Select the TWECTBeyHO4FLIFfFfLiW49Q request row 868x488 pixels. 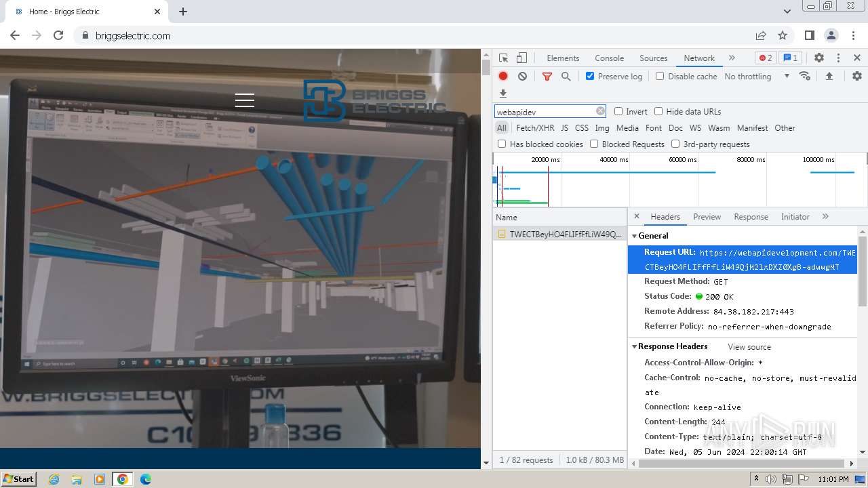pyautogui.click(x=559, y=234)
